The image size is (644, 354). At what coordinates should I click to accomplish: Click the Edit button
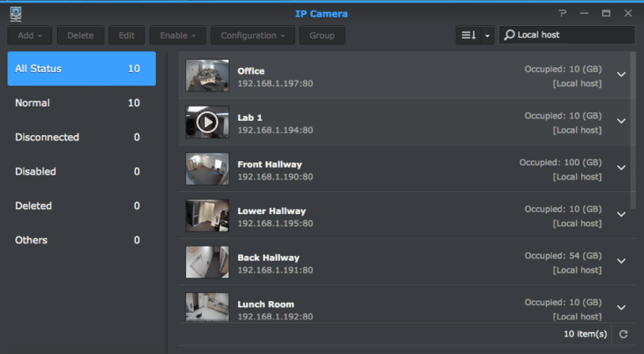pos(127,35)
